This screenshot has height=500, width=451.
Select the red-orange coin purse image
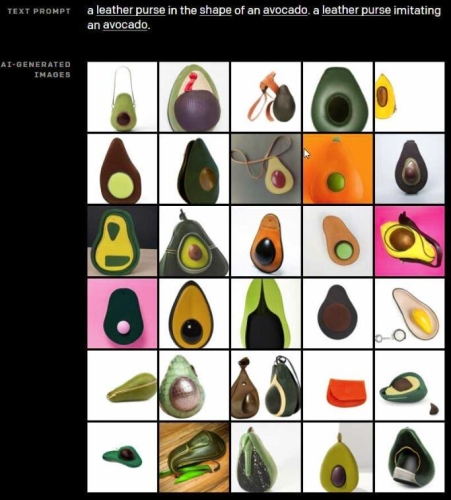click(x=338, y=385)
